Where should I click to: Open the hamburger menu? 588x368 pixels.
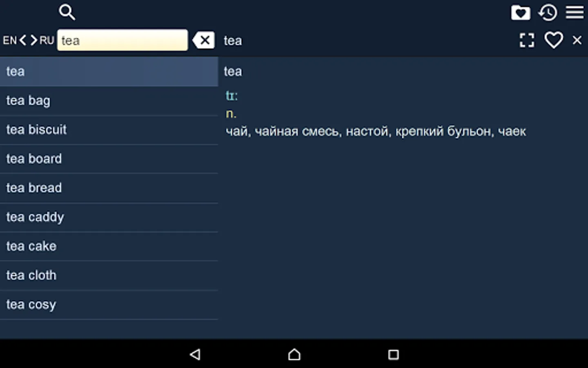[x=575, y=12]
